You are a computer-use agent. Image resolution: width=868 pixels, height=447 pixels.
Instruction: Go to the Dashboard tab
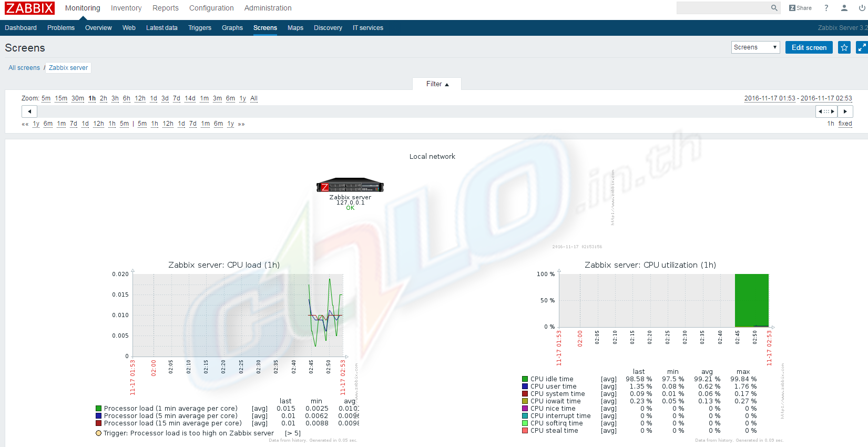(x=21, y=28)
